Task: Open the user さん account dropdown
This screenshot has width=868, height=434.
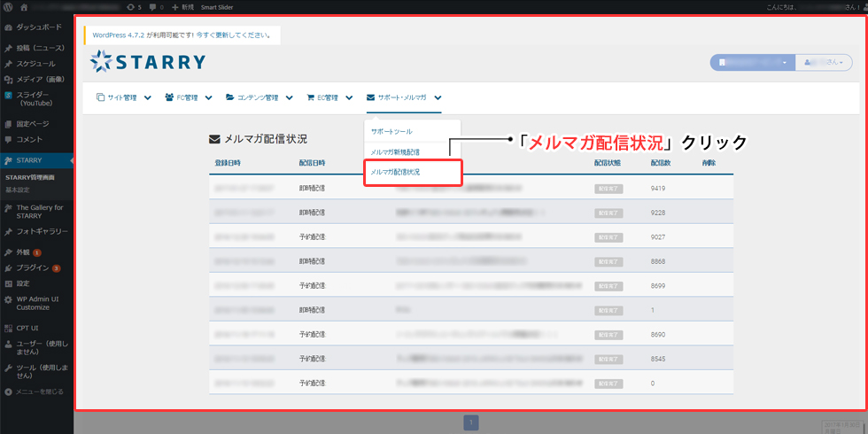Action: click(x=824, y=63)
